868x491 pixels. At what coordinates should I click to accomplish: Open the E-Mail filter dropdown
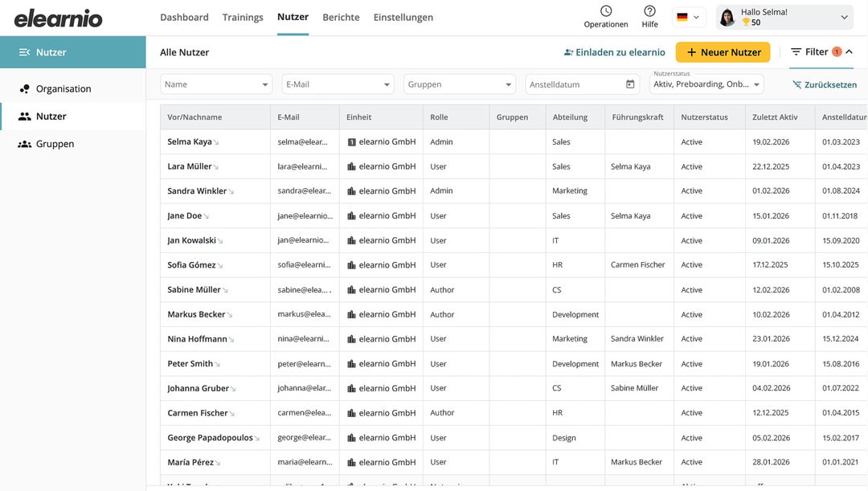tap(338, 84)
